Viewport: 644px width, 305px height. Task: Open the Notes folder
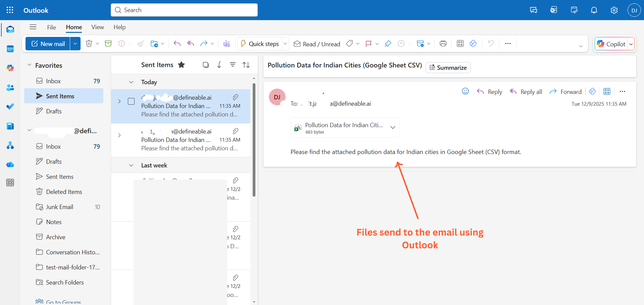coord(64,222)
